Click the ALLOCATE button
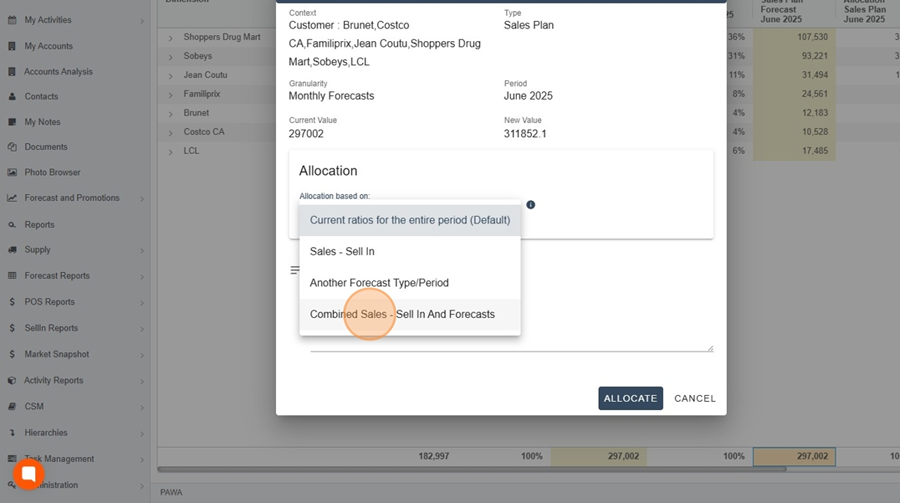Image resolution: width=900 pixels, height=503 pixels. coord(630,398)
